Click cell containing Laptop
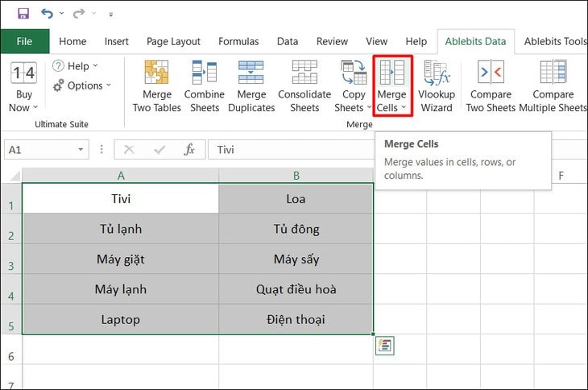 click(121, 319)
